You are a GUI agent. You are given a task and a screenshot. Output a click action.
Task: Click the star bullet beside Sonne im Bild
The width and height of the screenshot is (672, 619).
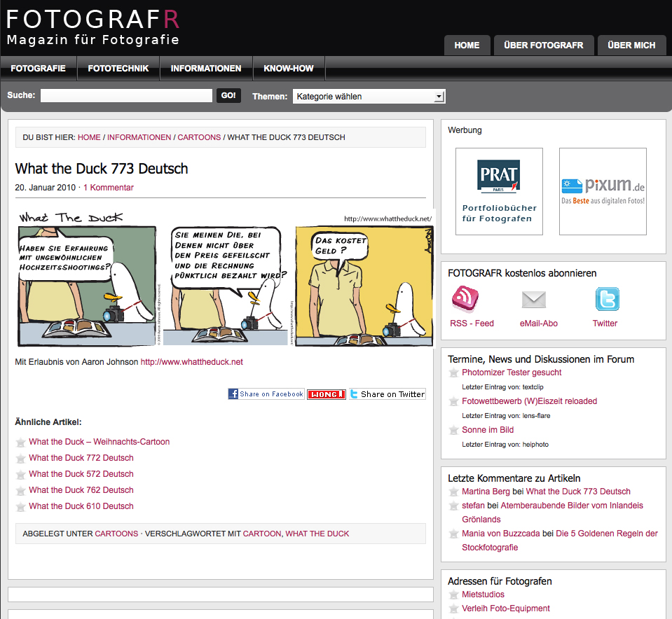tap(453, 431)
